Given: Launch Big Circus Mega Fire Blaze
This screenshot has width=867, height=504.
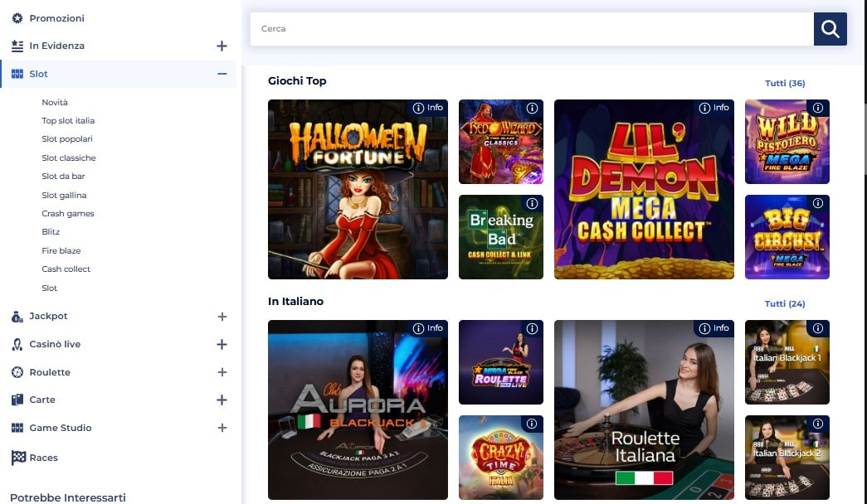Looking at the screenshot, I should (x=787, y=236).
